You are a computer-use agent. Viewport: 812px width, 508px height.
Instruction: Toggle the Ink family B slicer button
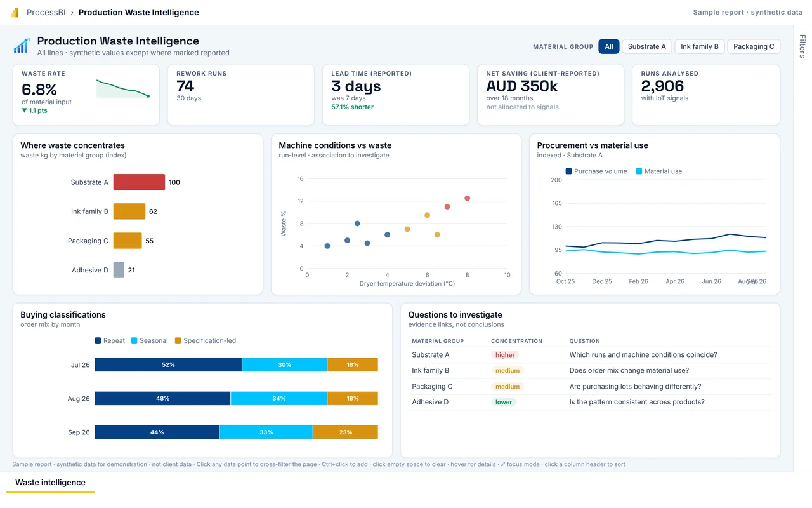(x=700, y=46)
